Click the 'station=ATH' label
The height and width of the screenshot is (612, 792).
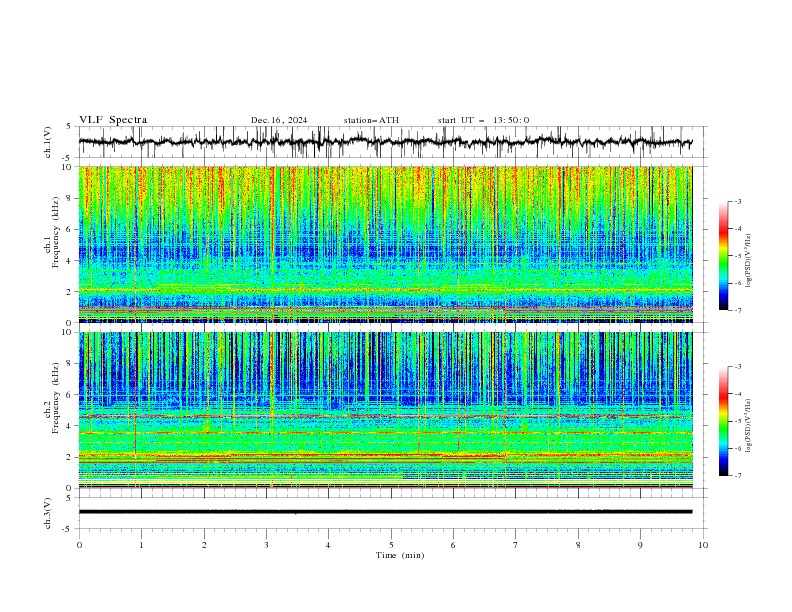pos(371,120)
